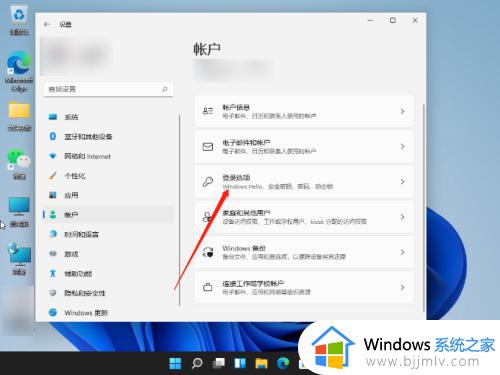Click the envelope icon for 电子邮件和帐户
Screen dimensions: 500x375
(x=208, y=146)
